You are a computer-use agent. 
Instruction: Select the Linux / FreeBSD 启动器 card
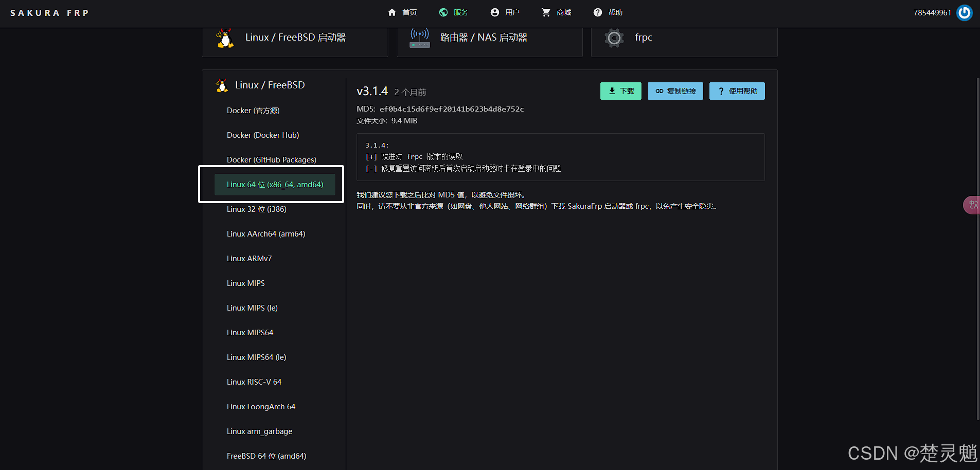pos(295,41)
